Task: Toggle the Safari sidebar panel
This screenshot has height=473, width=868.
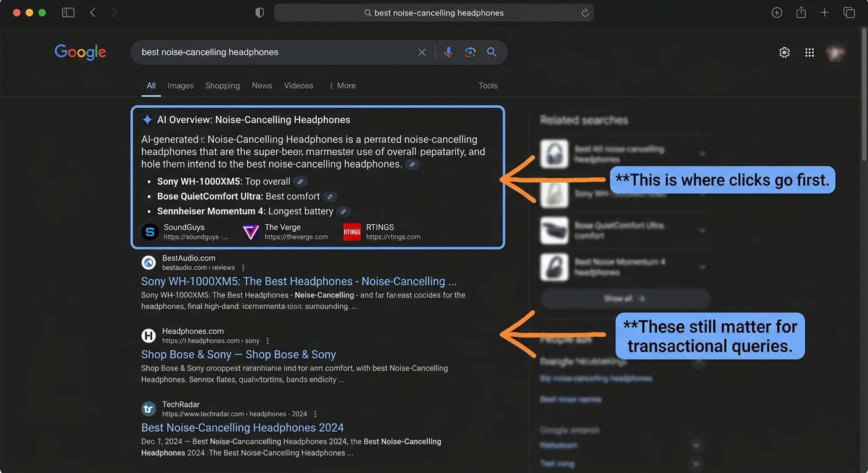Action: click(x=68, y=13)
